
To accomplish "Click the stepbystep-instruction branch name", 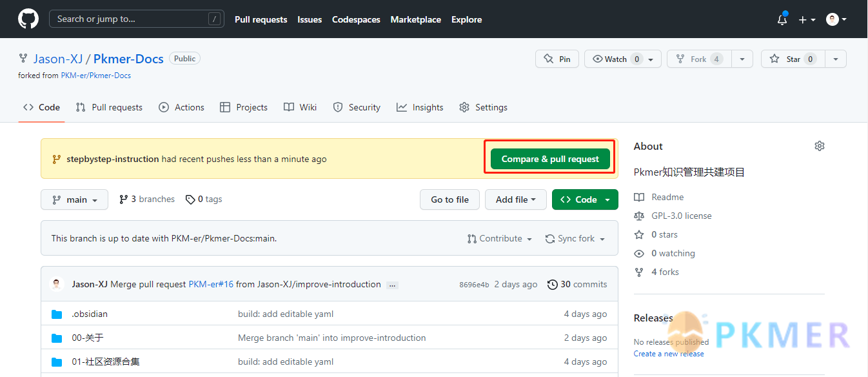I will pyautogui.click(x=113, y=159).
